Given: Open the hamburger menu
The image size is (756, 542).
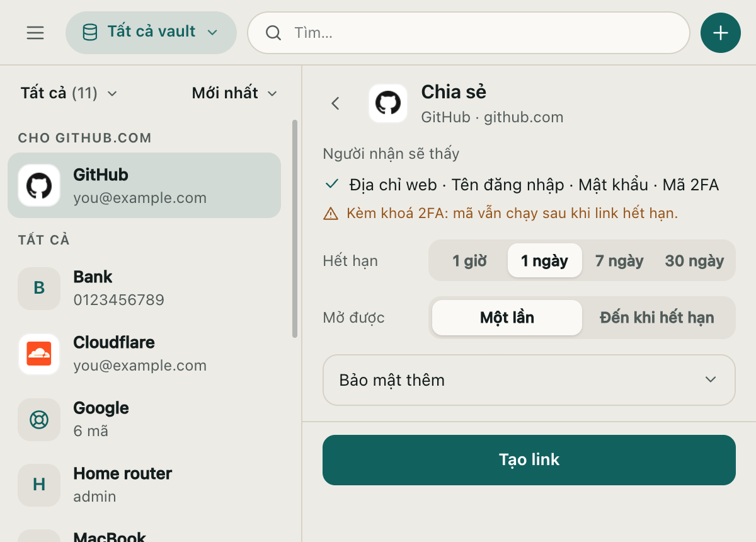Looking at the screenshot, I should 35,33.
